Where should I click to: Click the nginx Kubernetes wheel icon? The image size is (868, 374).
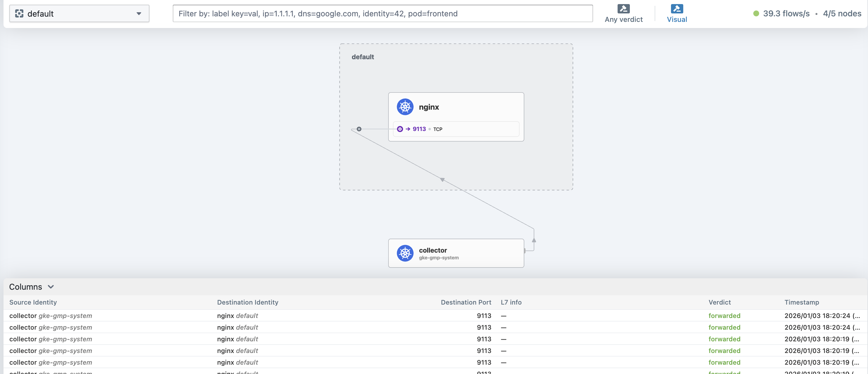tap(405, 107)
